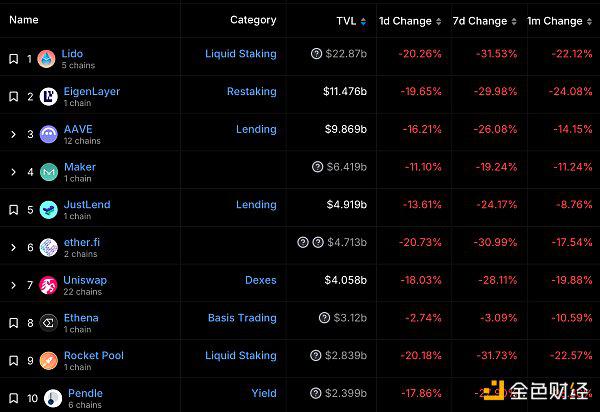Toggle bookmark for Pendle
This screenshot has height=412, width=600.
click(x=13, y=398)
